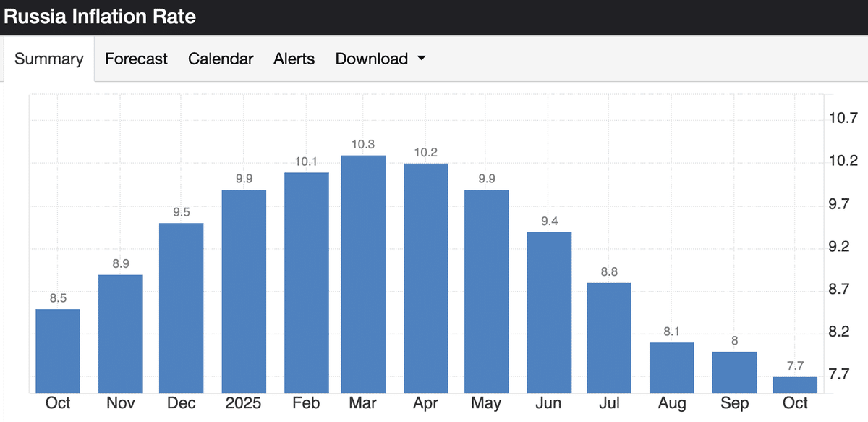Click the Download dropdown caret arrow

[421, 59]
